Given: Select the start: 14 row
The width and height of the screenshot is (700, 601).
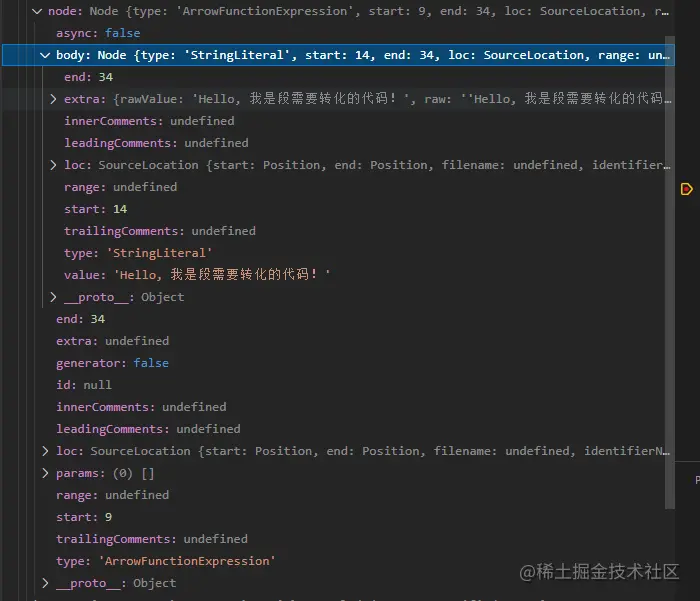Looking at the screenshot, I should click(338, 209).
